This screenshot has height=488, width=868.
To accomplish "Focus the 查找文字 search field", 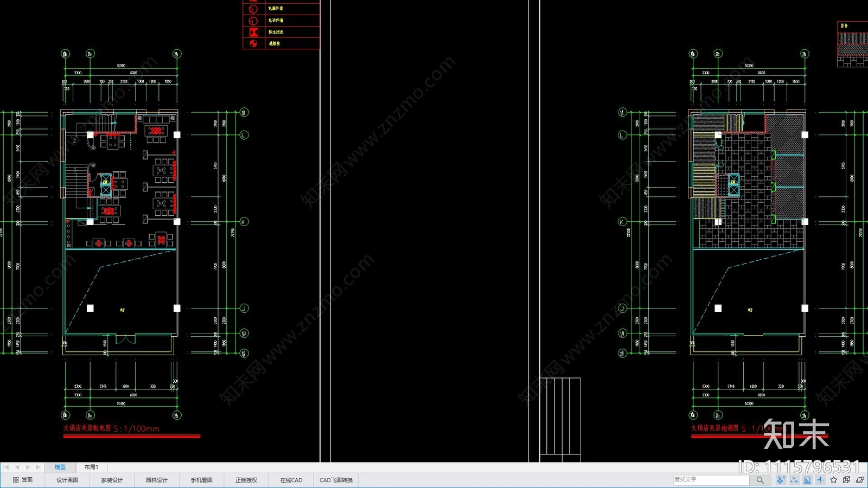I will click(x=711, y=480).
